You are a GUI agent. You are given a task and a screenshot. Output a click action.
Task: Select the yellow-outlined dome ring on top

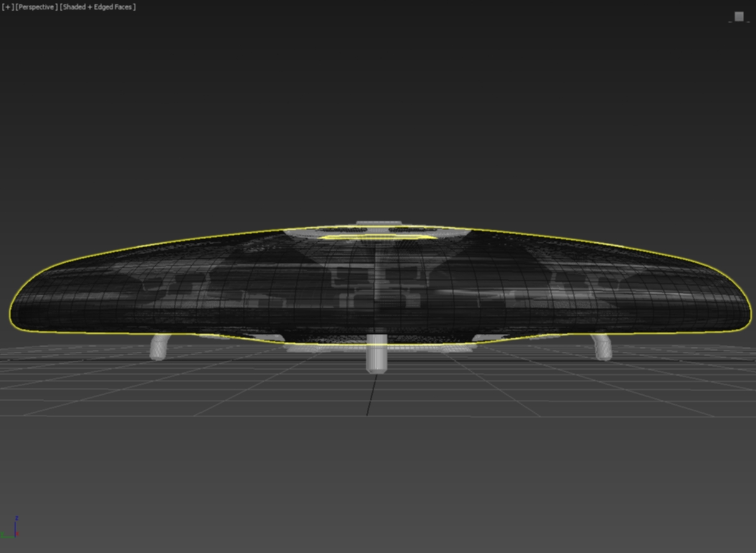[379, 237]
